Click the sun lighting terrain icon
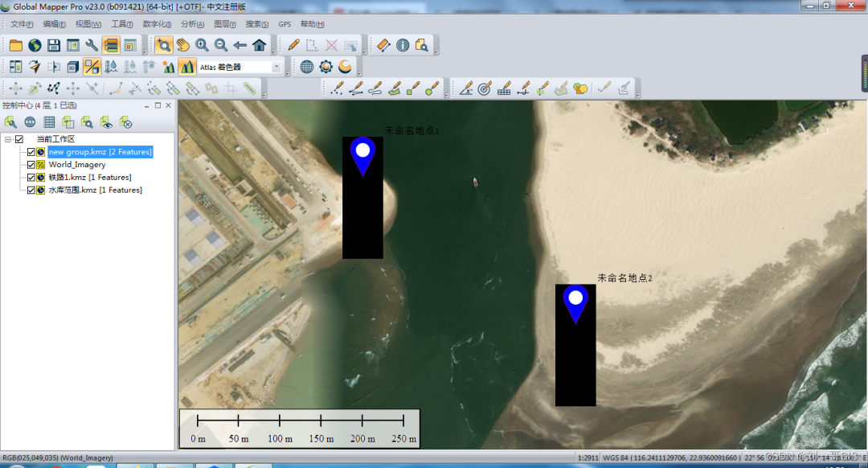This screenshot has width=868, height=468. [168, 67]
